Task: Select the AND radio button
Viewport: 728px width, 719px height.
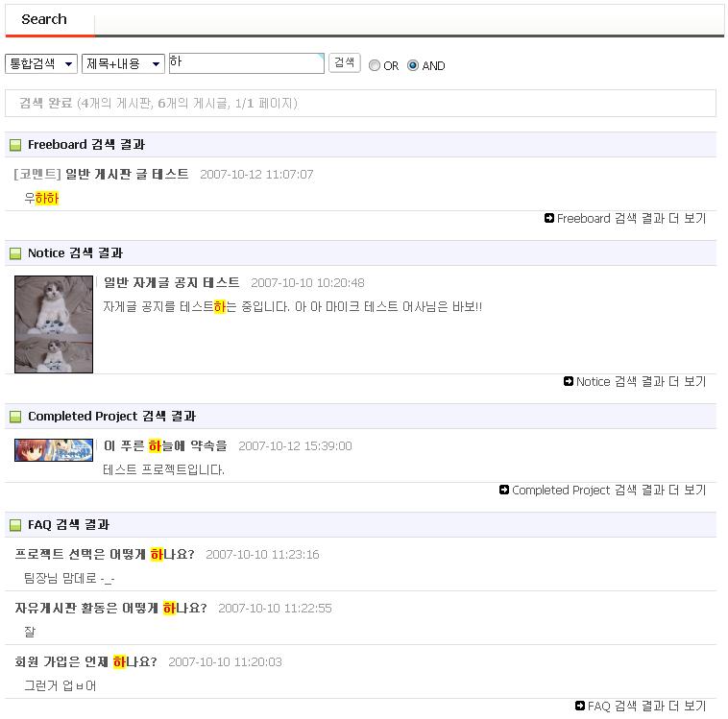Action: coord(413,65)
